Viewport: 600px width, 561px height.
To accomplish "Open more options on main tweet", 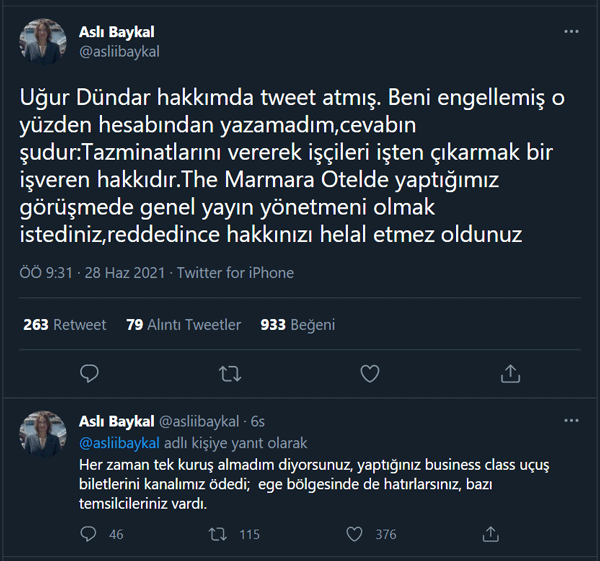I will tap(570, 33).
